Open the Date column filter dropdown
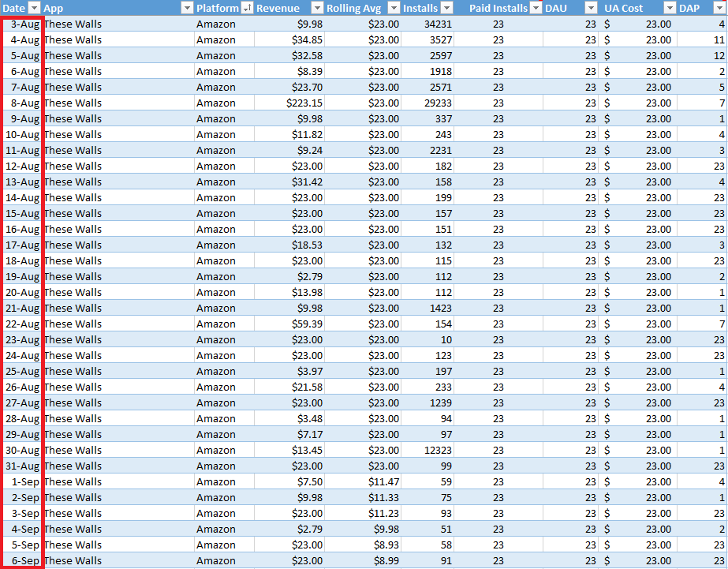 (x=34, y=8)
